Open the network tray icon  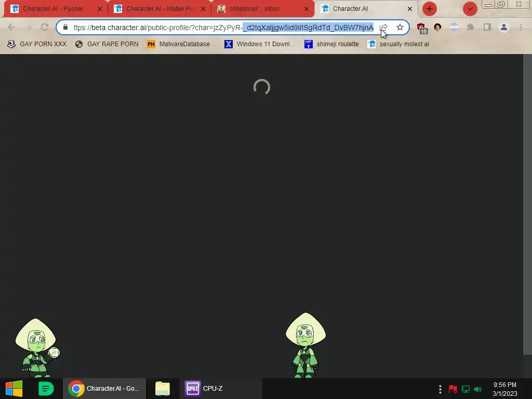coord(465,389)
